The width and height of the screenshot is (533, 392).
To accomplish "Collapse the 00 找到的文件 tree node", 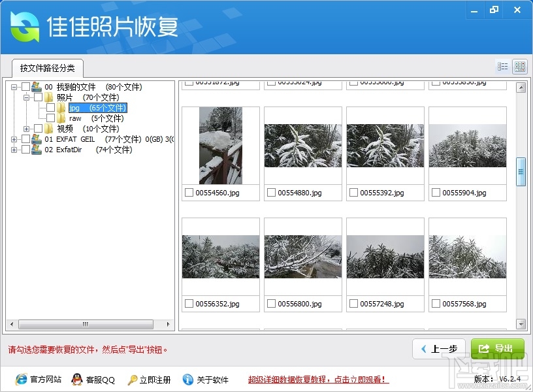I will coord(14,87).
